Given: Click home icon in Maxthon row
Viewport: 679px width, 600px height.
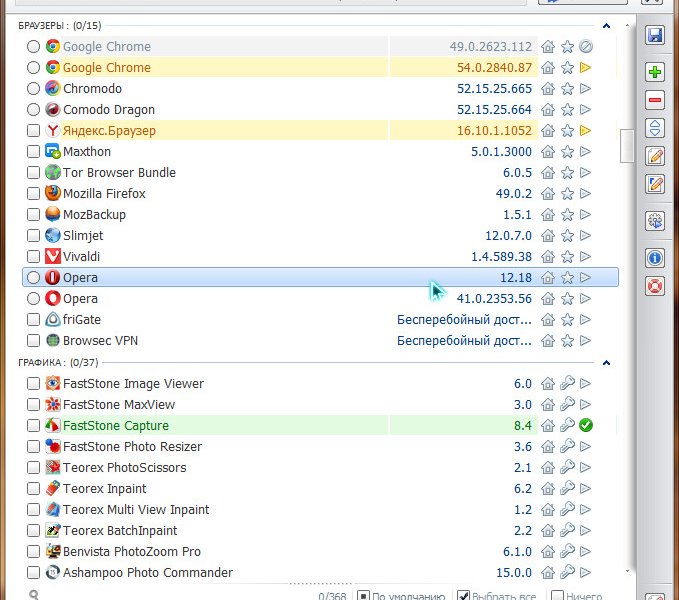Looking at the screenshot, I should coord(548,152).
